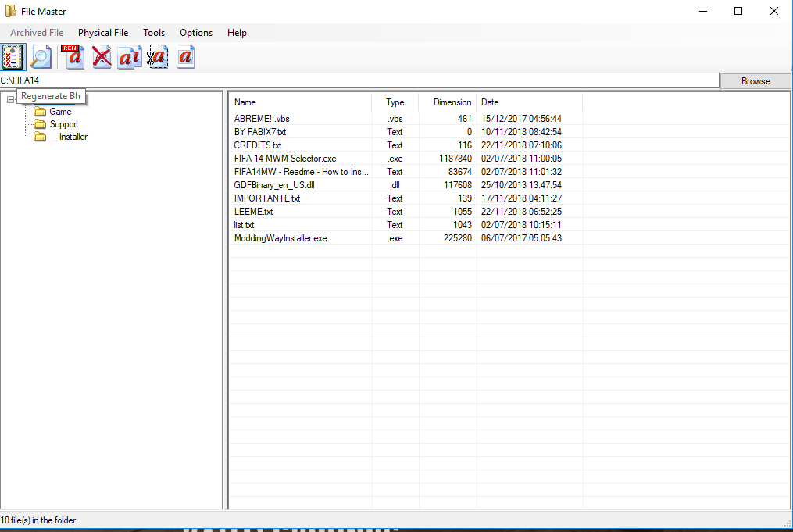Sort by the Name column header

(301, 102)
